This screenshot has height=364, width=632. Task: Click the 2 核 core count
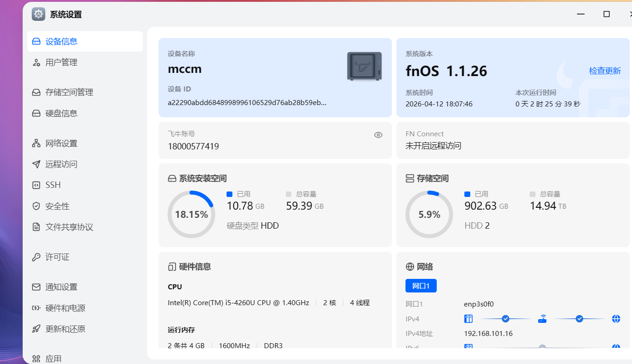(330, 302)
